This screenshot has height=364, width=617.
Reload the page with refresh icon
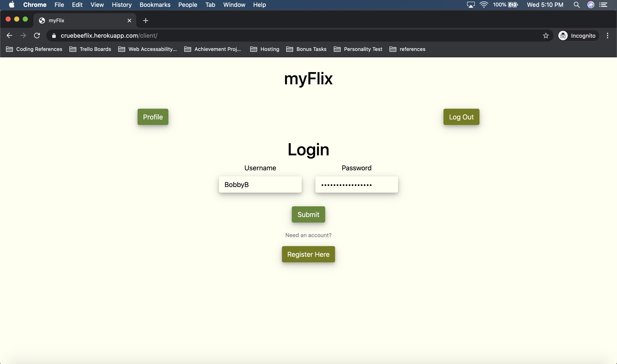point(37,36)
